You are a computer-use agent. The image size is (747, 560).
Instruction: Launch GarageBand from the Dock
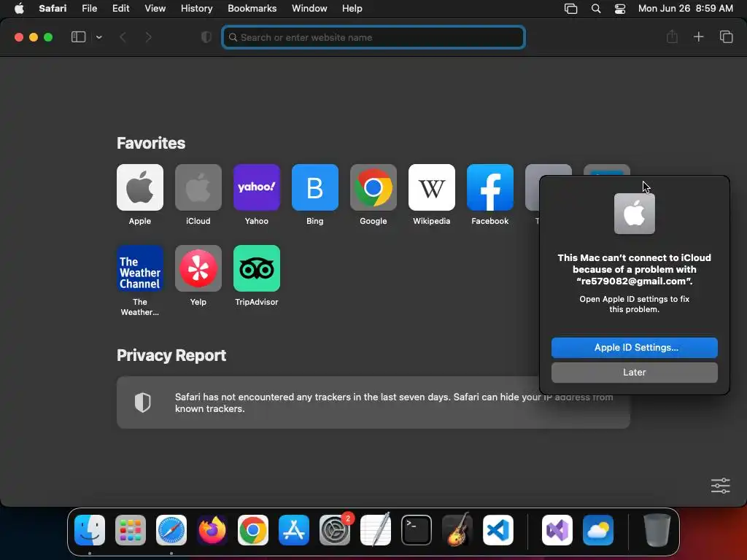[457, 530]
